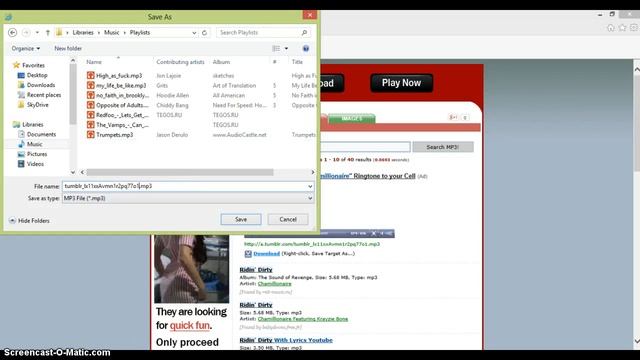Open Documents library
This screenshot has height=360, width=640.
(x=41, y=134)
